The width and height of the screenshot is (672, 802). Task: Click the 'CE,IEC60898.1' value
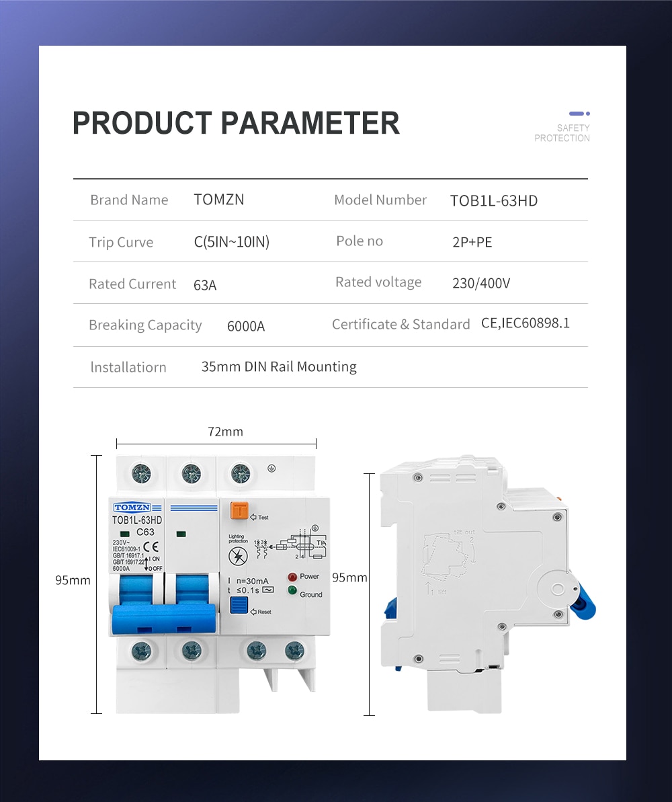tap(526, 323)
